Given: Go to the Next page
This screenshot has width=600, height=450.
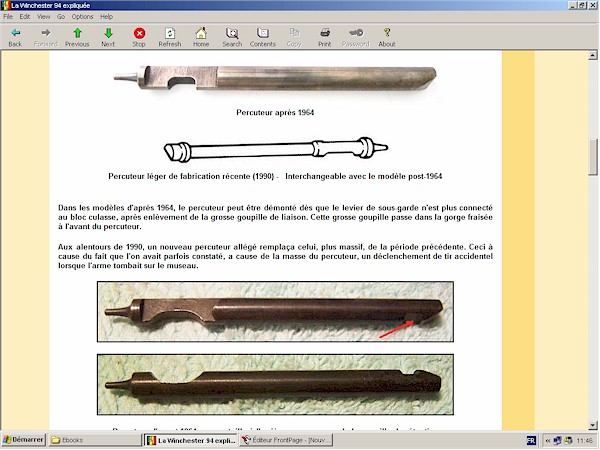Looking at the screenshot, I should 108,37.
